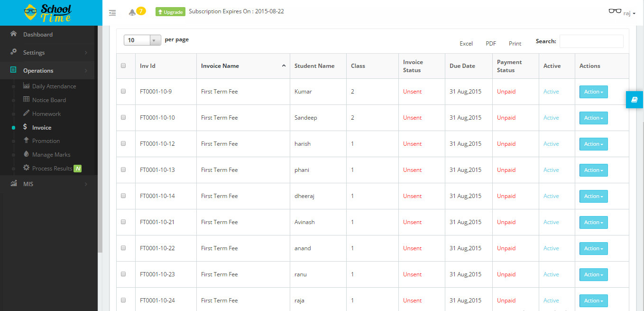The image size is (644, 311).
Task: Export the table as PDF
Action: [491, 43]
